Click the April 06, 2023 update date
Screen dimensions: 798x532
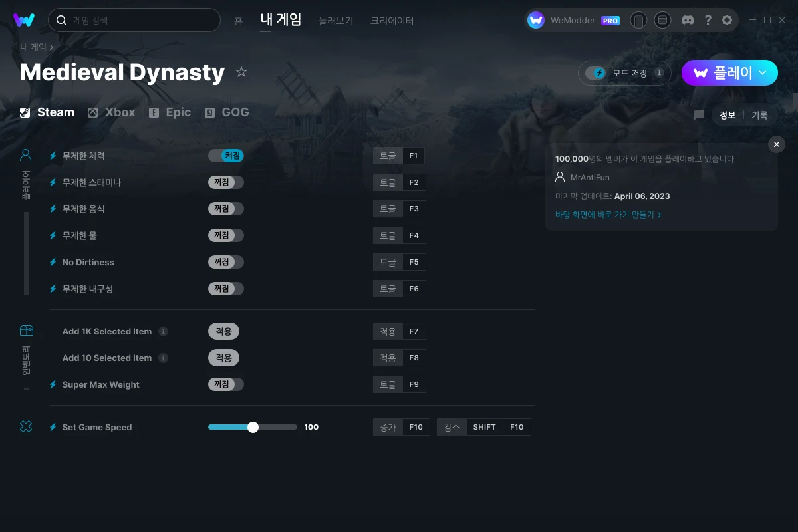pos(642,196)
